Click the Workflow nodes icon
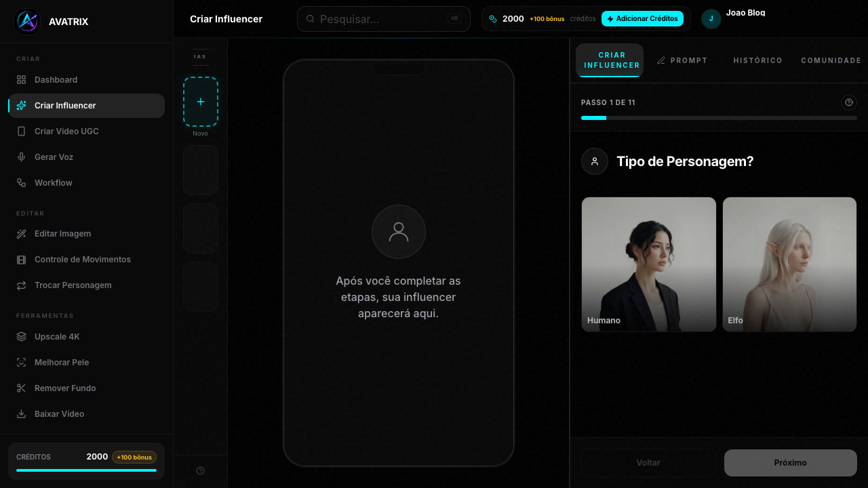 pyautogui.click(x=21, y=183)
